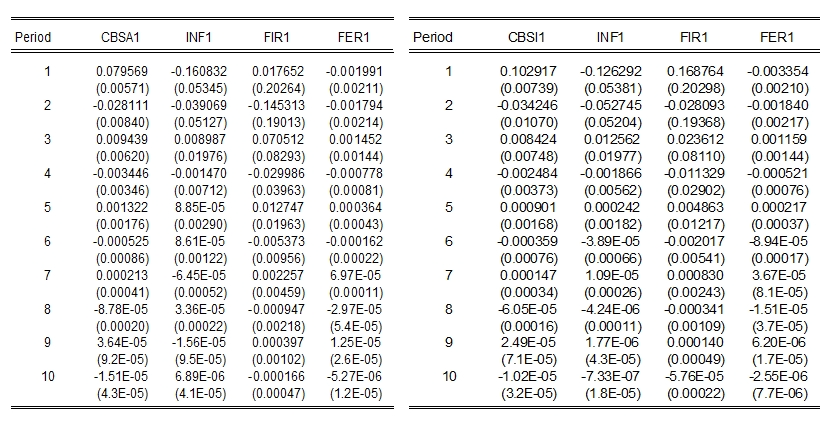Select the FIR1 value 0.168764
This screenshot has height=423, width=829.
693,71
